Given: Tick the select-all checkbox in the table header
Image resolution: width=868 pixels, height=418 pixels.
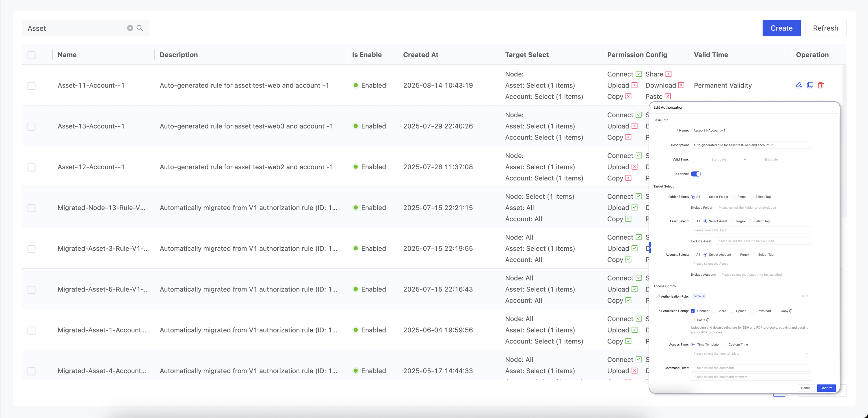Looking at the screenshot, I should click(31, 55).
